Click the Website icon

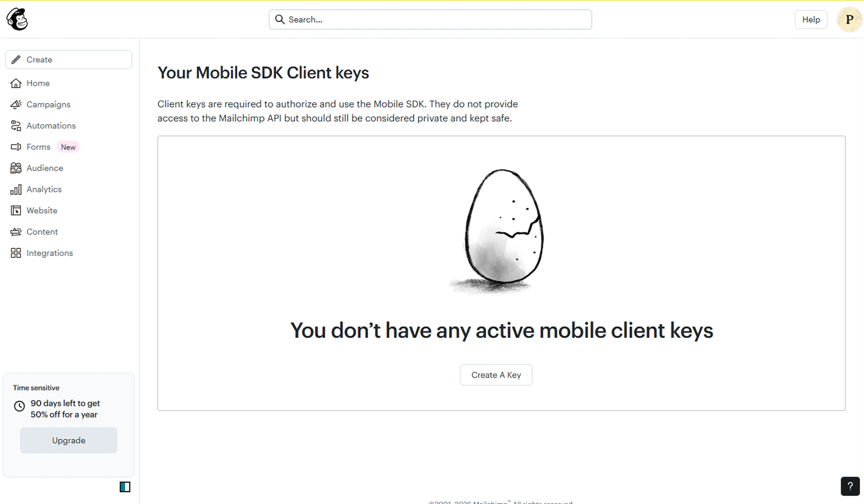pyautogui.click(x=16, y=210)
